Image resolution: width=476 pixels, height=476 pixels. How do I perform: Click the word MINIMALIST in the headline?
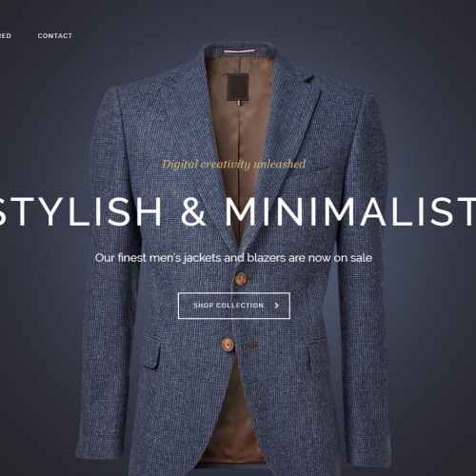350,211
